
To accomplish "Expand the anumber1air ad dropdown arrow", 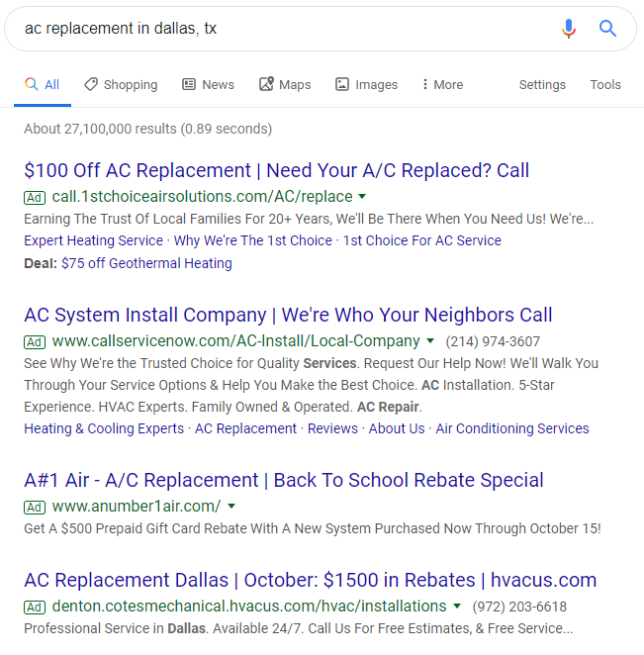I will click(x=231, y=507).
